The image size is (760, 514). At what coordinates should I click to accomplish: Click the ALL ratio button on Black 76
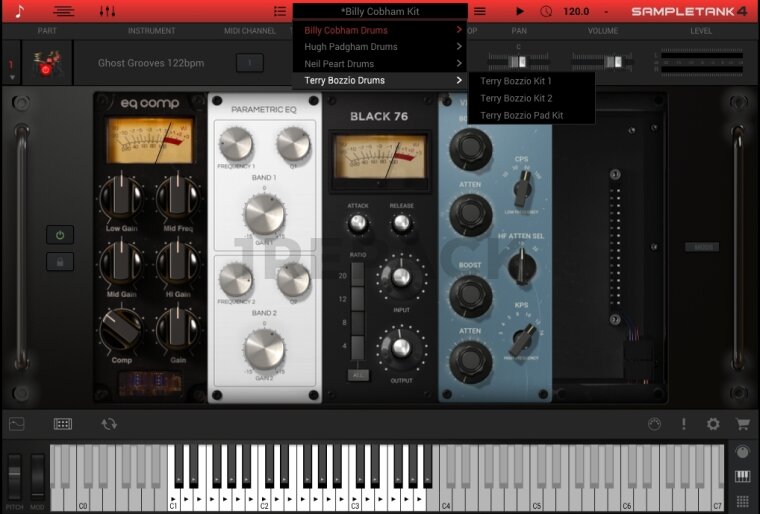tap(357, 375)
